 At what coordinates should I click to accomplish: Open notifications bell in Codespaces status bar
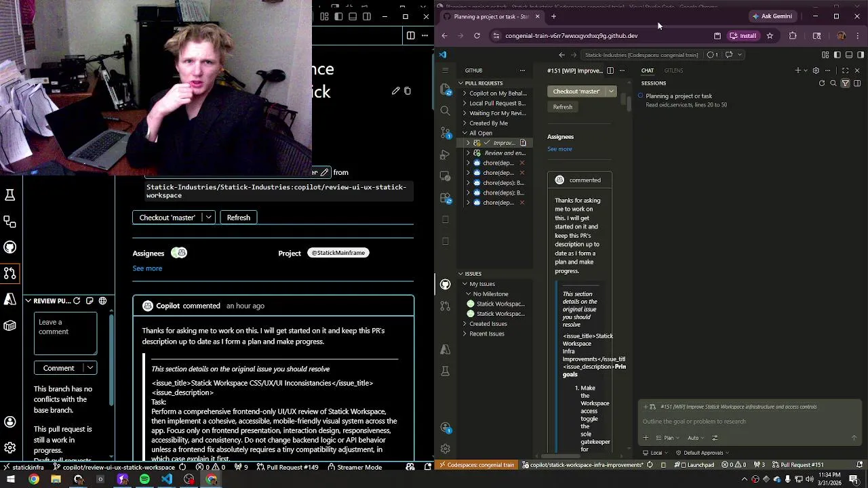coord(860,465)
